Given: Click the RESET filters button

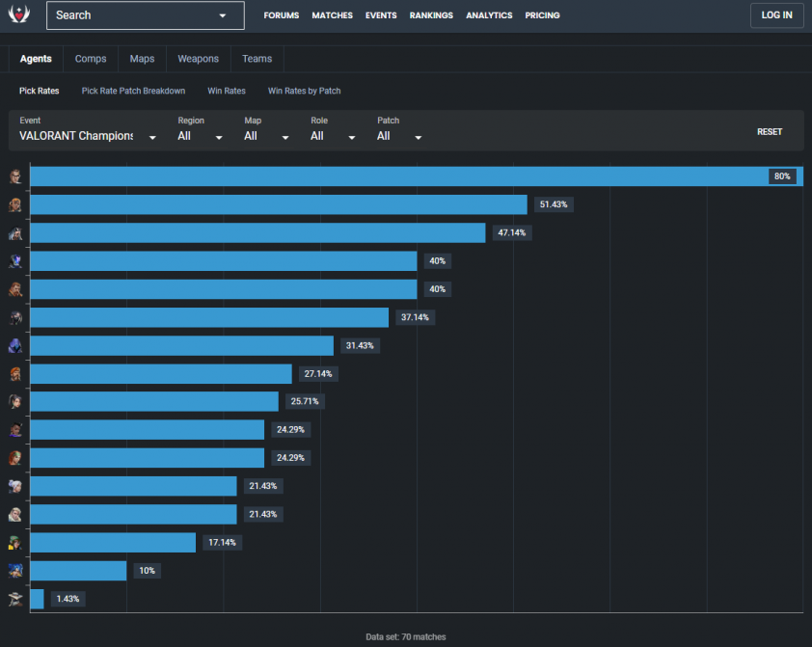Looking at the screenshot, I should (770, 132).
